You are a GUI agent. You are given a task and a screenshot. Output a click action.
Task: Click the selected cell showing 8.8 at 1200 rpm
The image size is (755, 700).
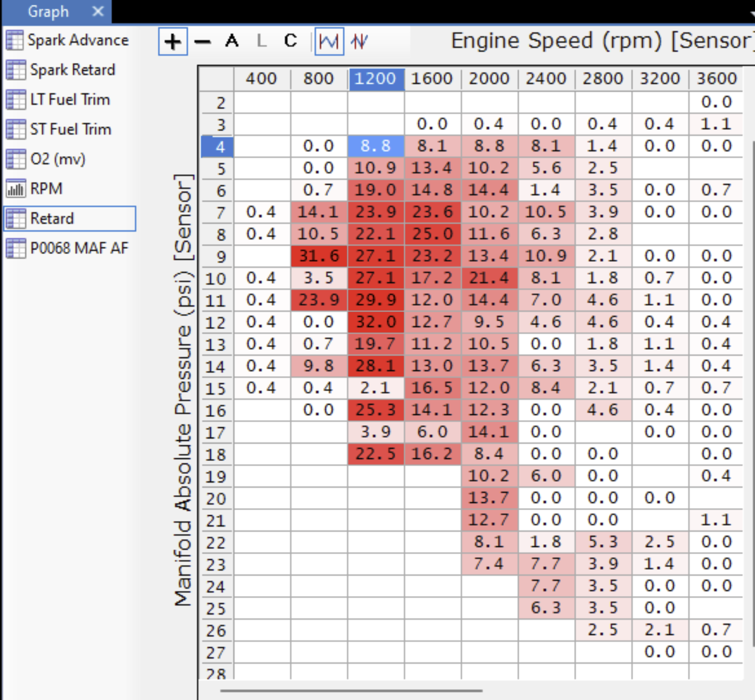(x=376, y=146)
